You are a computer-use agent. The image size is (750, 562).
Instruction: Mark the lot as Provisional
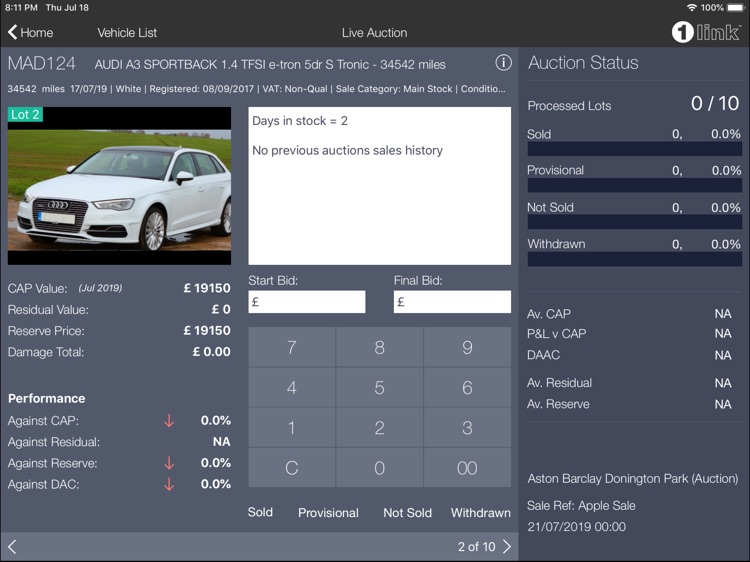click(x=328, y=513)
